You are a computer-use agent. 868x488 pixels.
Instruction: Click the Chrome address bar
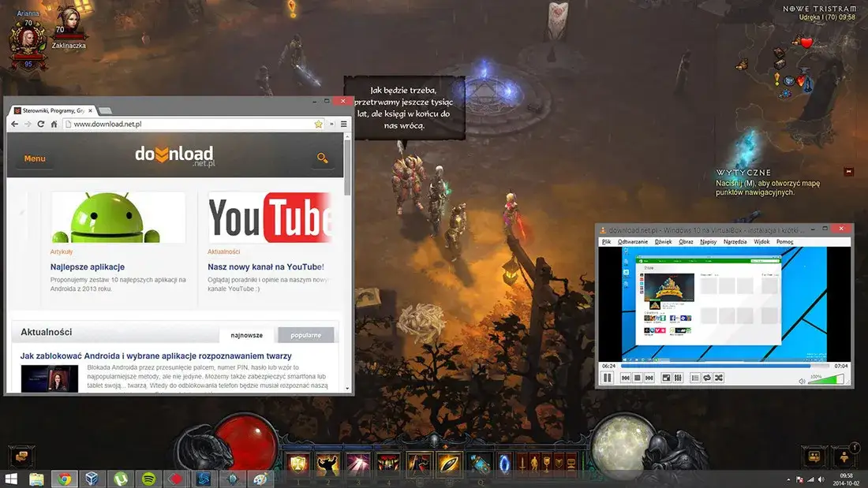coord(189,125)
